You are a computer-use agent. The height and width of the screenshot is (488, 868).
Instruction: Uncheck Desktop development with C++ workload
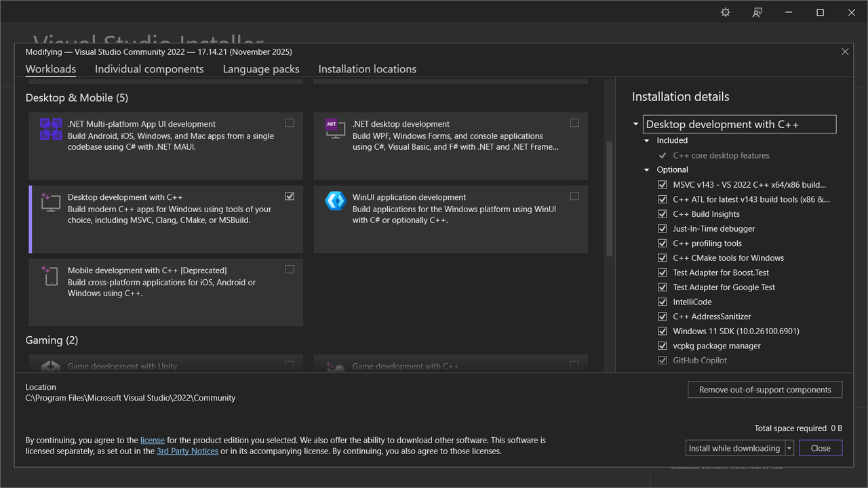coord(290,197)
